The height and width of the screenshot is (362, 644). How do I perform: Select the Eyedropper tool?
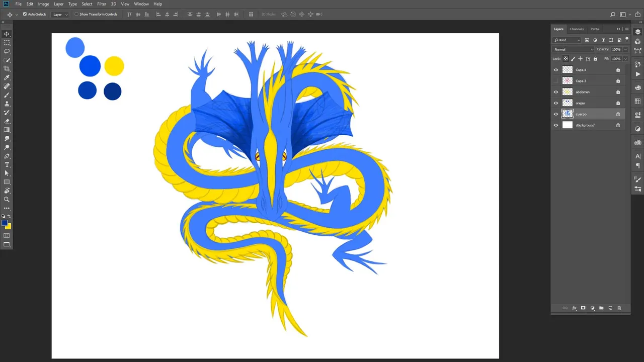[x=7, y=77]
